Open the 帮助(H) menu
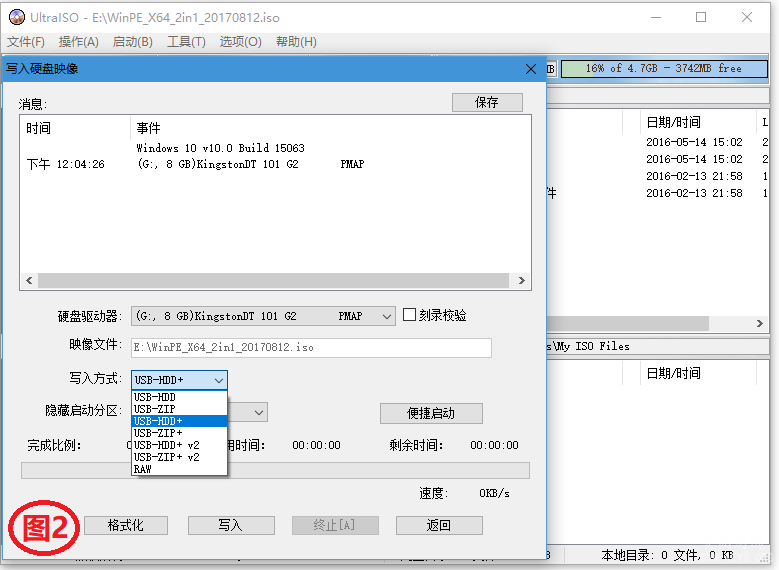Screen dimensions: 779x570 296,42
